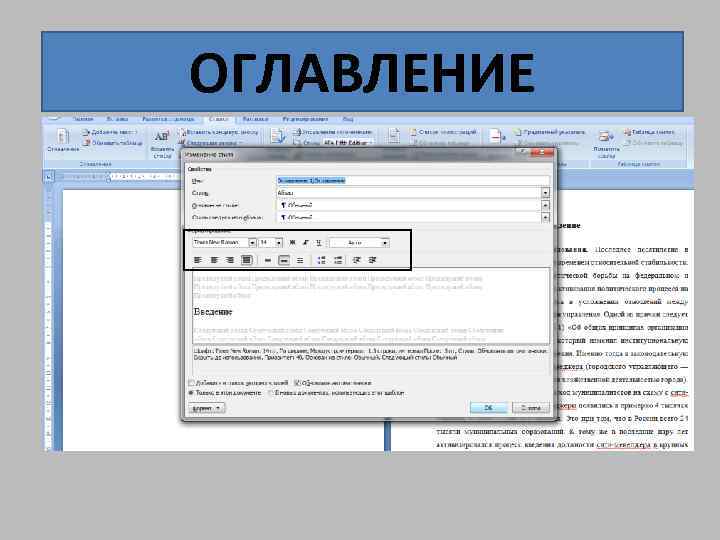
Task: Open the font color Авто dropdown
Action: (x=385, y=242)
